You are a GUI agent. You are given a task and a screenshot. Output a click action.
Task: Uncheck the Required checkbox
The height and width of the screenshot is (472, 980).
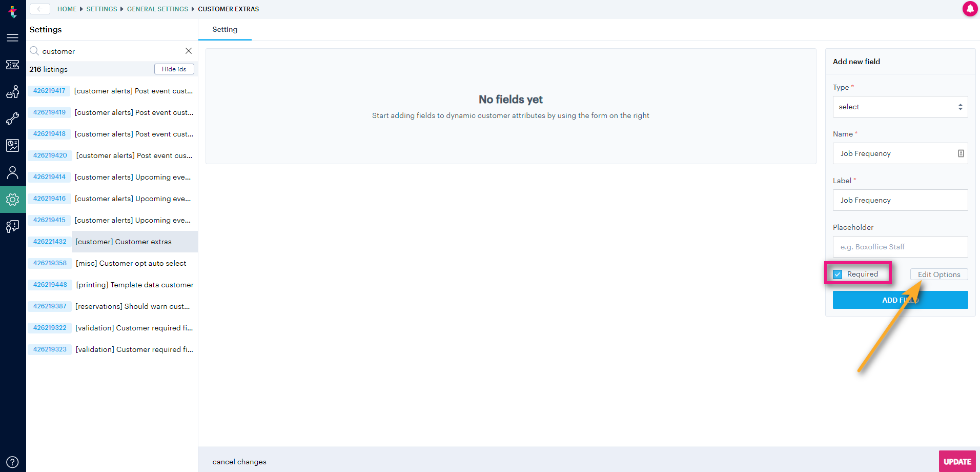838,274
